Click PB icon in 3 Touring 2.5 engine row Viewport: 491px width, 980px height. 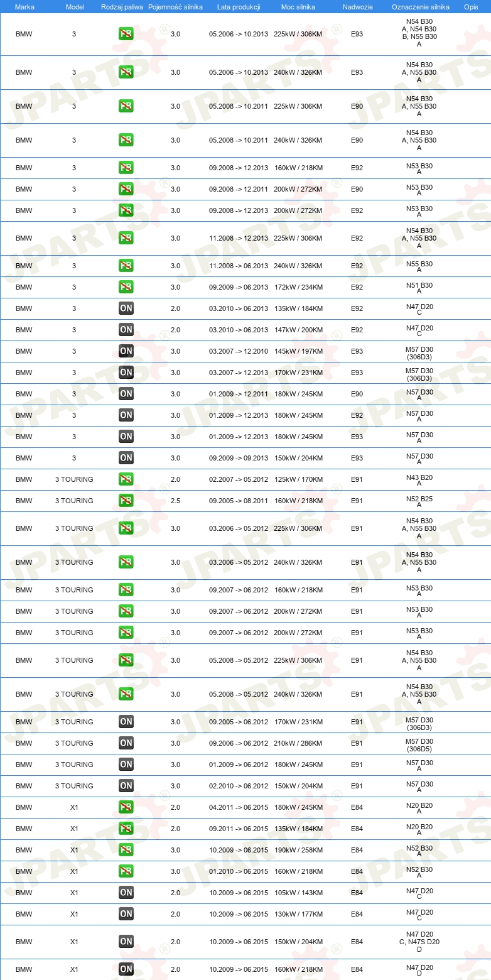click(x=126, y=501)
